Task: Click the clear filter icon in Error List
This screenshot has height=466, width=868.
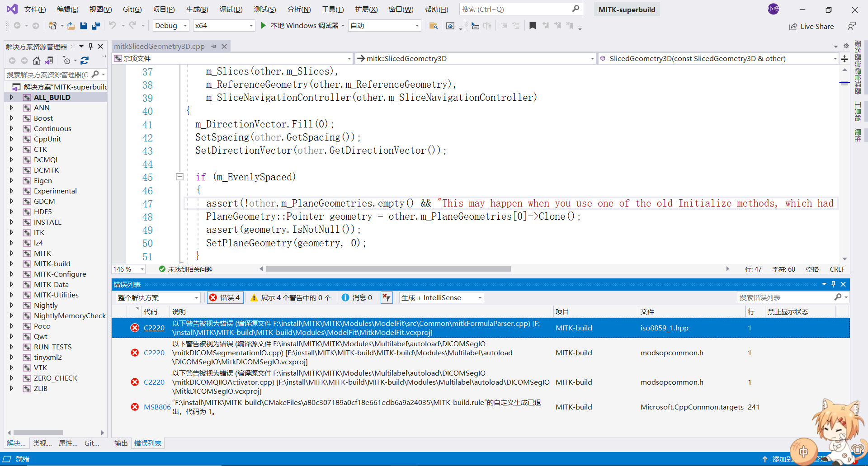Action: pos(387,297)
